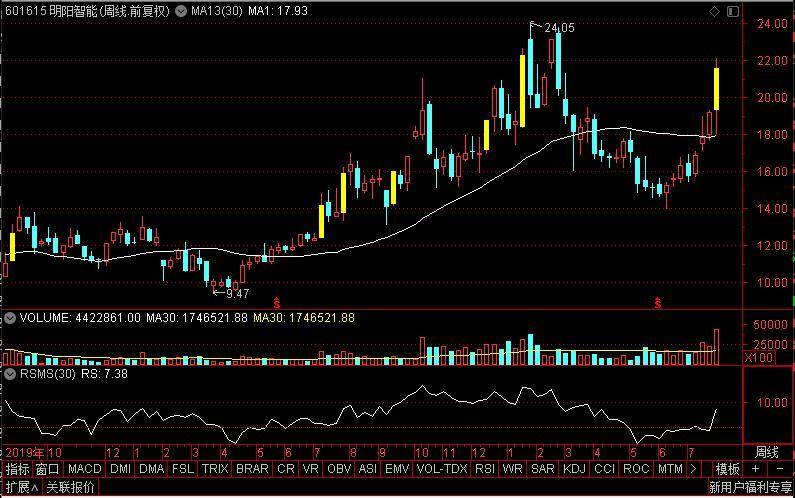Screen dimensions: 795x498
Task: Click the diamond icon at chart top-right
Action: 714,11
